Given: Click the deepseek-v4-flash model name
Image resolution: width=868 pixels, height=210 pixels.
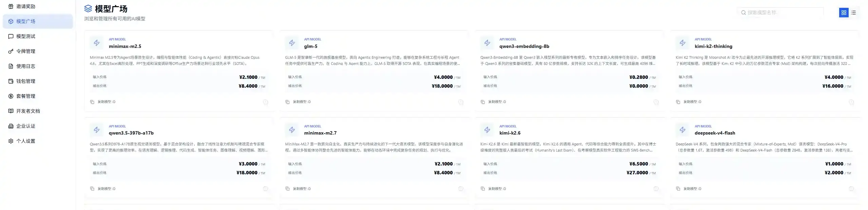Looking at the screenshot, I should pyautogui.click(x=715, y=133).
